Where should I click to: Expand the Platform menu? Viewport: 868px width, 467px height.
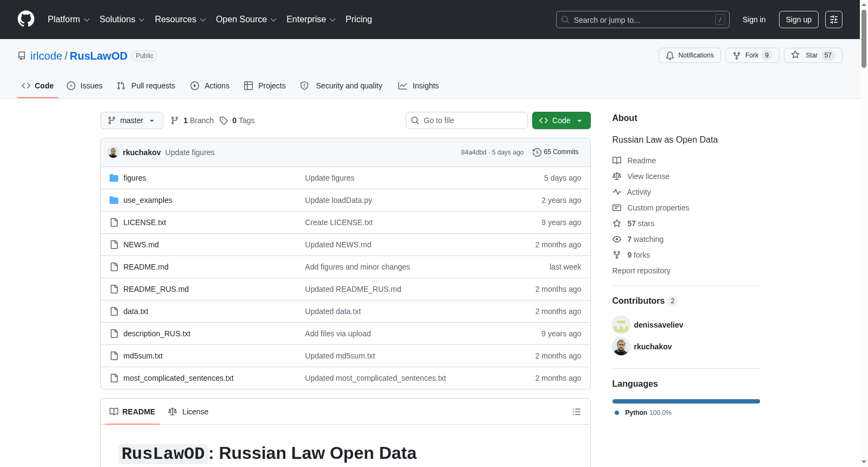69,20
